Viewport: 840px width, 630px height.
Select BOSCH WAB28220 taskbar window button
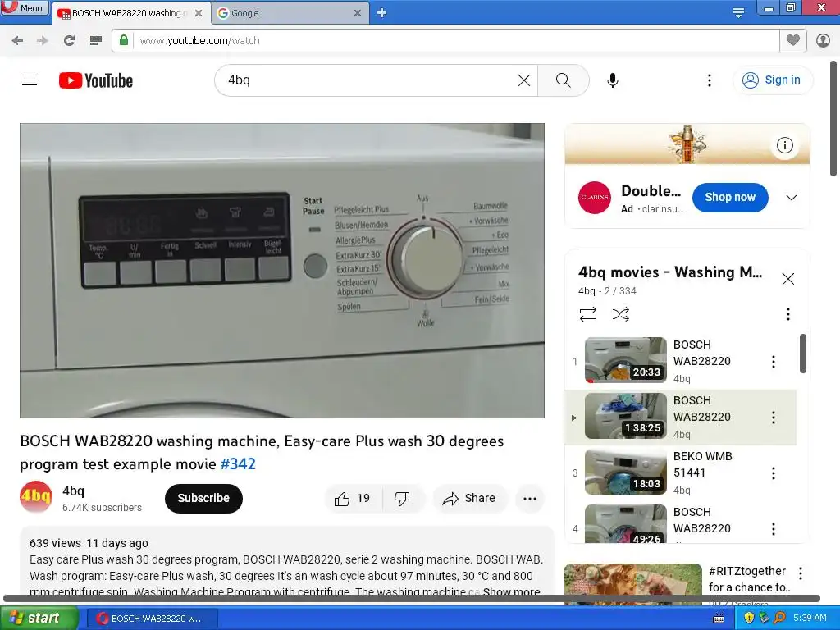click(x=152, y=619)
